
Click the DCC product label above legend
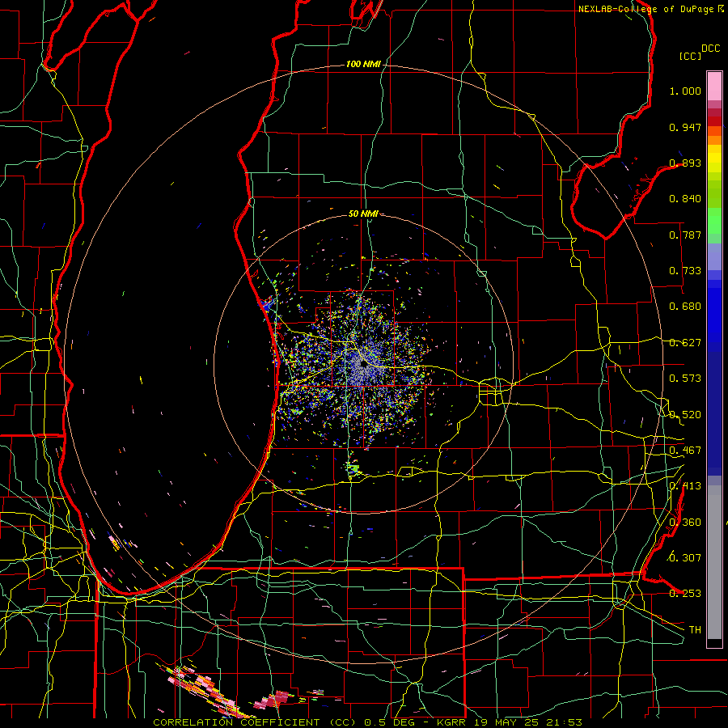710,49
